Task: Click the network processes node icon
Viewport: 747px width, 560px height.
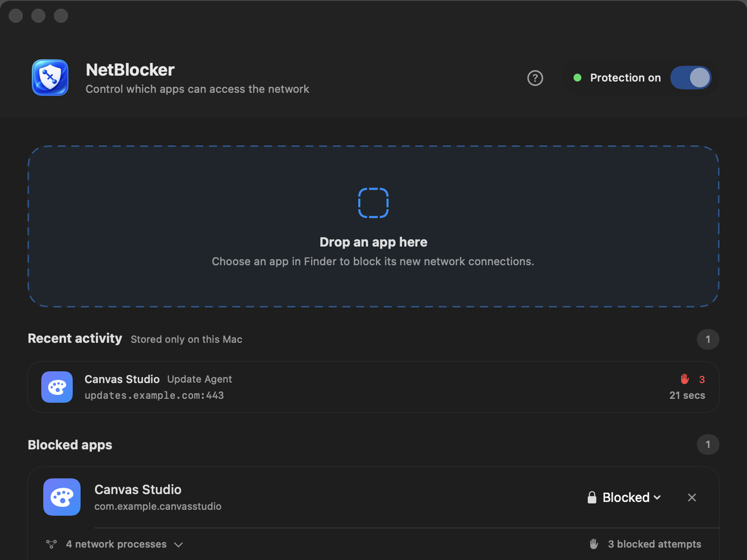Action: tap(51, 544)
